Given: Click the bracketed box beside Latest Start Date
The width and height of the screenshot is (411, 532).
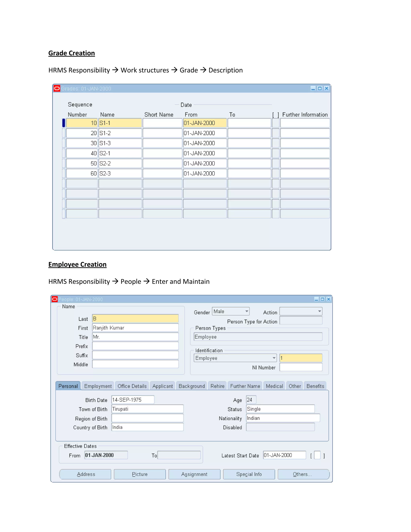Looking at the screenshot, I should [317, 455].
